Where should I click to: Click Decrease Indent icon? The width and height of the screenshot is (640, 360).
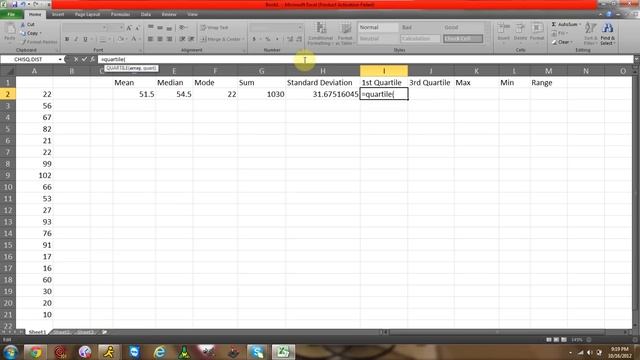[x=182, y=39]
